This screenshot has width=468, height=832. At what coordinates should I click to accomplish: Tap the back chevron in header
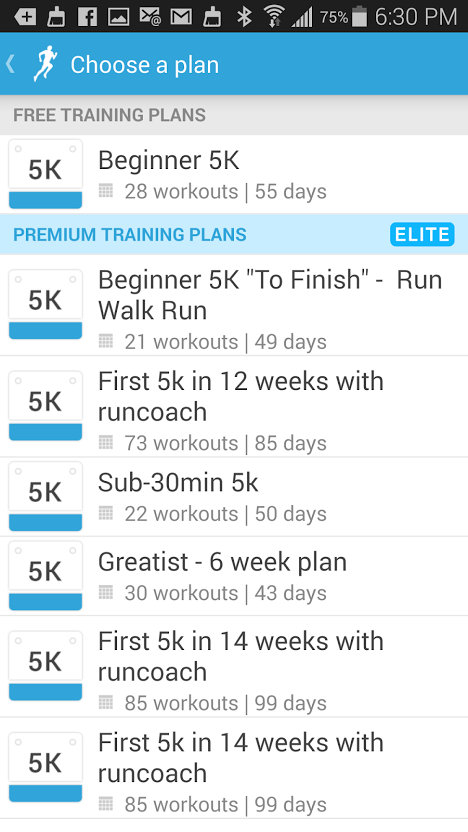pos(10,64)
